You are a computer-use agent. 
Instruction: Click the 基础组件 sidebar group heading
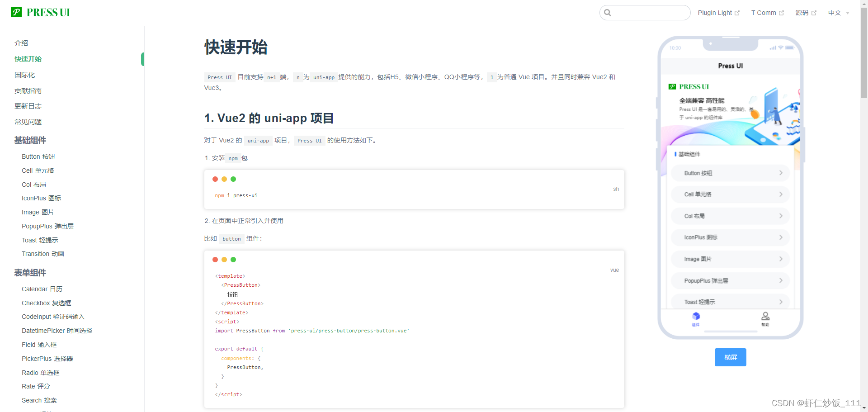tap(30, 140)
